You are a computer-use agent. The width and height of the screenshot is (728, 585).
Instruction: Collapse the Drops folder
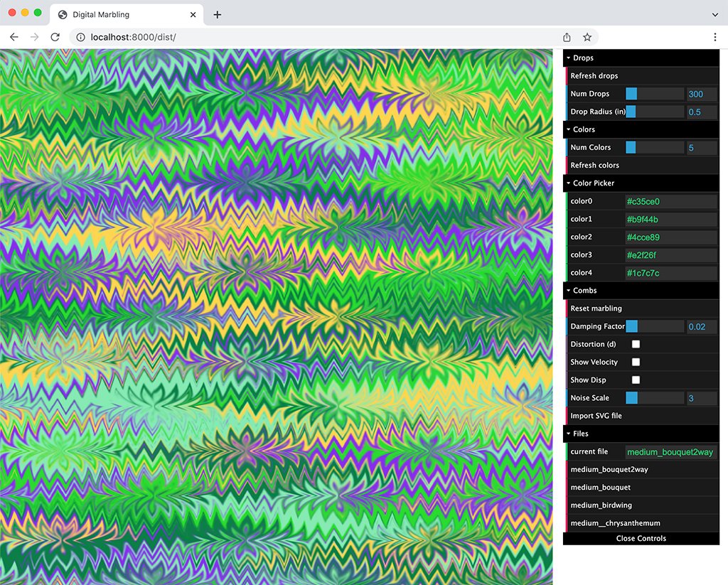point(641,58)
